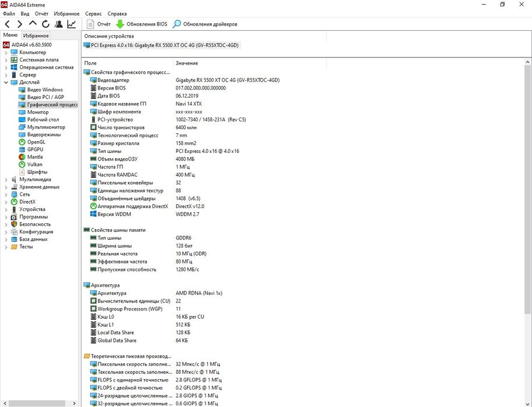This screenshot has width=532, height=407.
Task: Switch to the Меню tab
Action: point(10,35)
